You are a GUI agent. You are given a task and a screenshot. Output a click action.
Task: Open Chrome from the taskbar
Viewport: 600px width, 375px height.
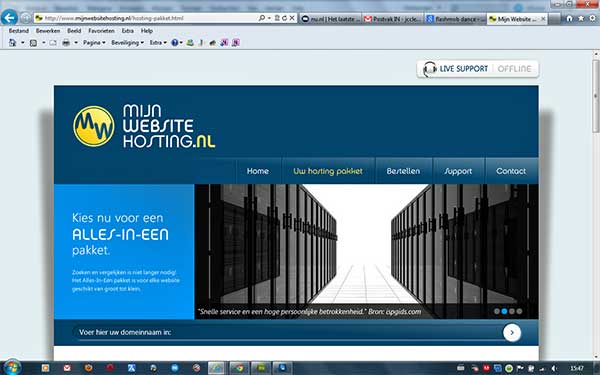[x=240, y=368]
